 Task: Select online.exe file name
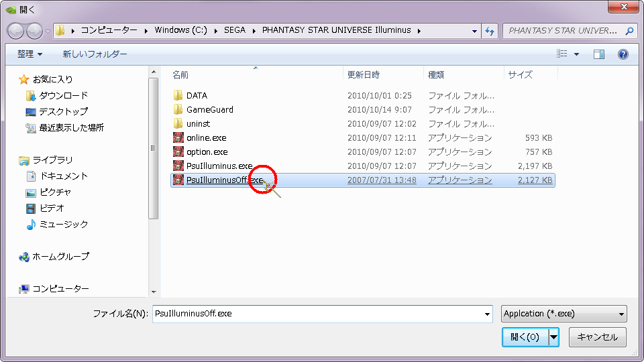click(x=206, y=138)
